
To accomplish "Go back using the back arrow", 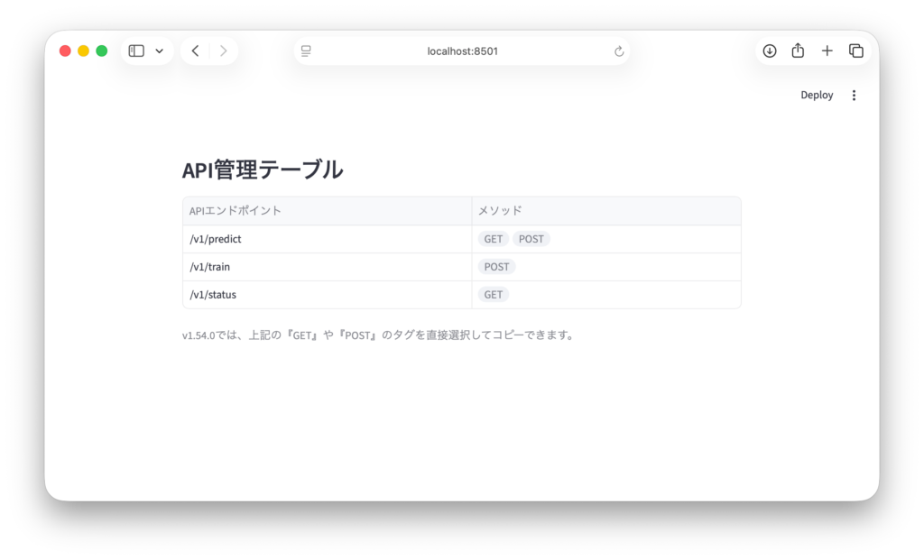I will [196, 51].
